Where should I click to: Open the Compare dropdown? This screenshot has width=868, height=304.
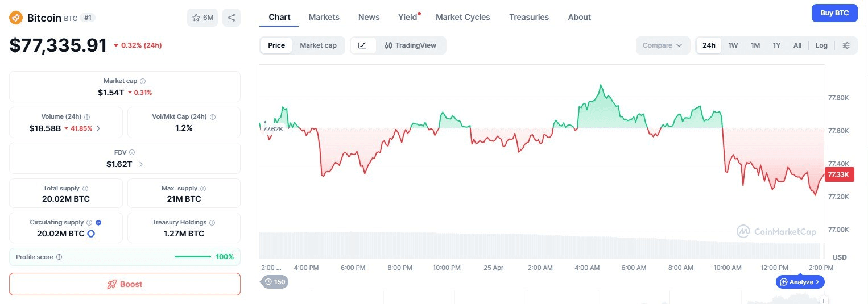click(x=662, y=45)
